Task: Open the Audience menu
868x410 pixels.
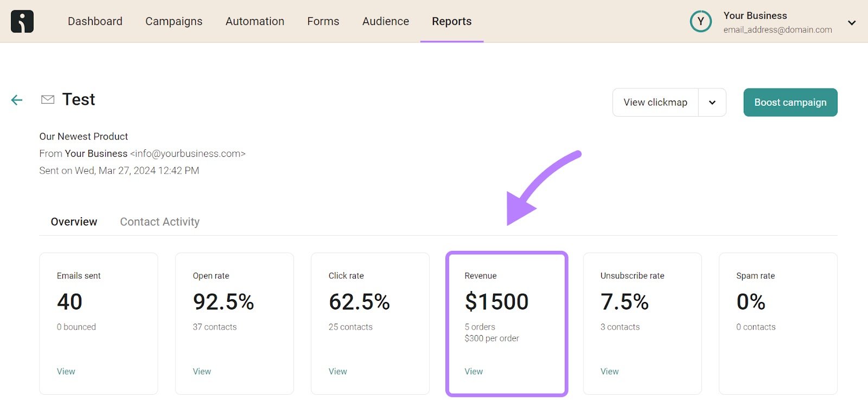Action: pyautogui.click(x=386, y=21)
